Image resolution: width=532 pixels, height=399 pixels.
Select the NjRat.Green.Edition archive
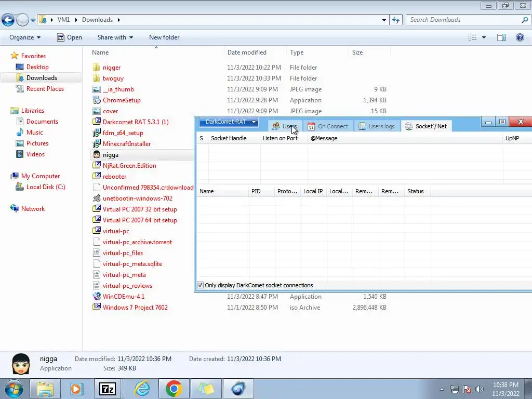[x=129, y=166]
